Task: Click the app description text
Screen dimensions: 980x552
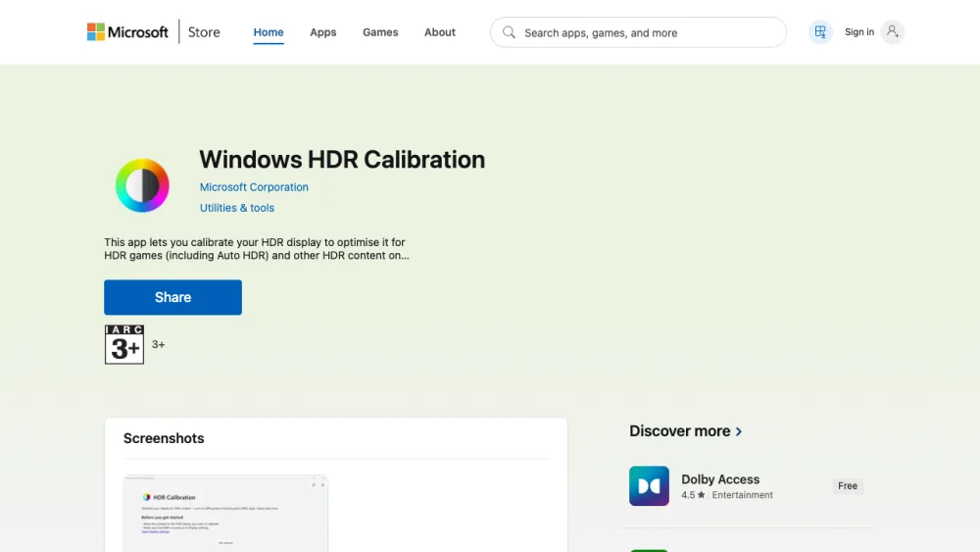Action: 256,249
